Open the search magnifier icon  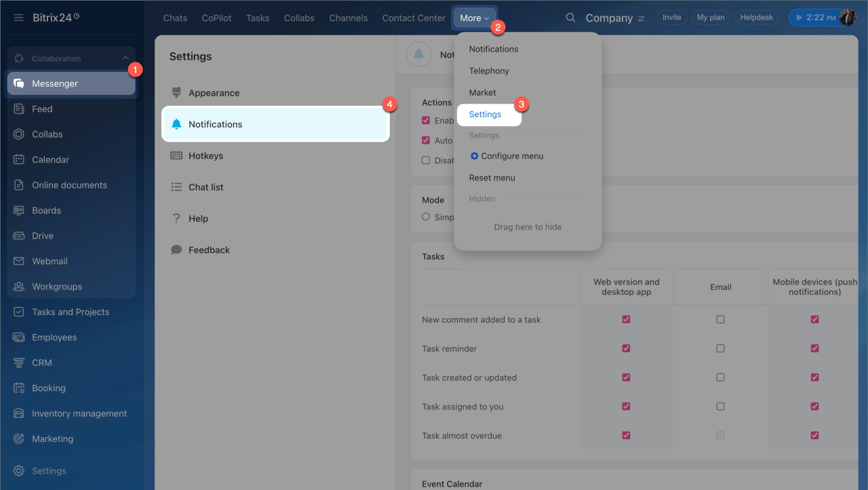pos(570,18)
